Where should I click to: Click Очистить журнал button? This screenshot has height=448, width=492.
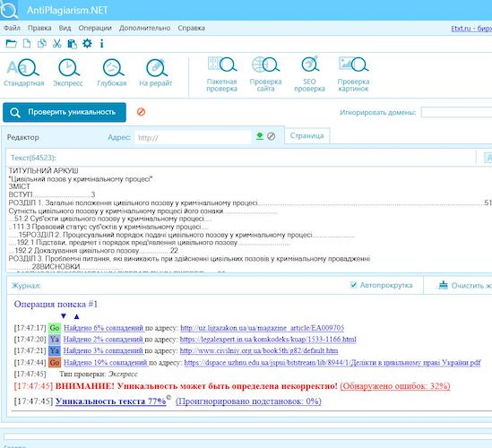tap(464, 285)
